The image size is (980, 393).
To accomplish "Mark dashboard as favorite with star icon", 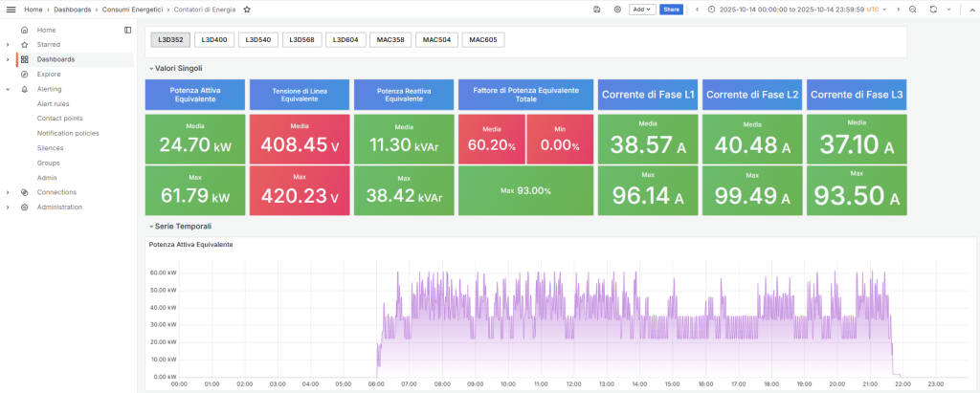I will point(247,9).
